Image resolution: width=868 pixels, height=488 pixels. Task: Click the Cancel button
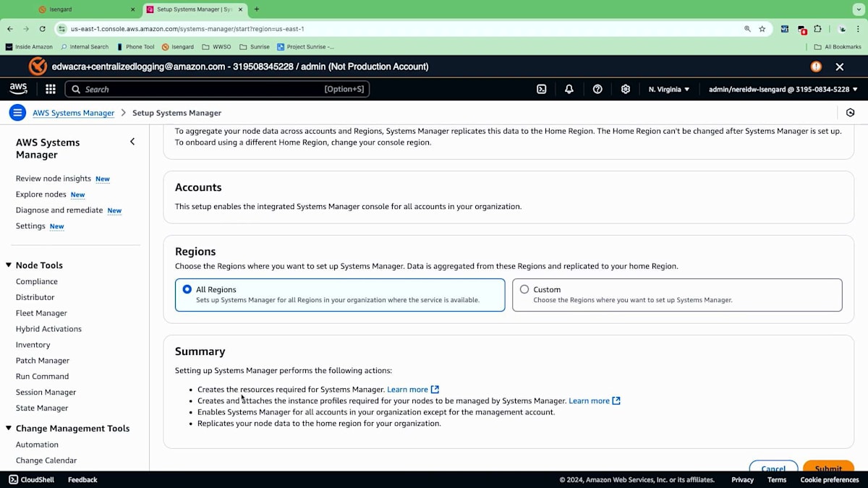773,468
